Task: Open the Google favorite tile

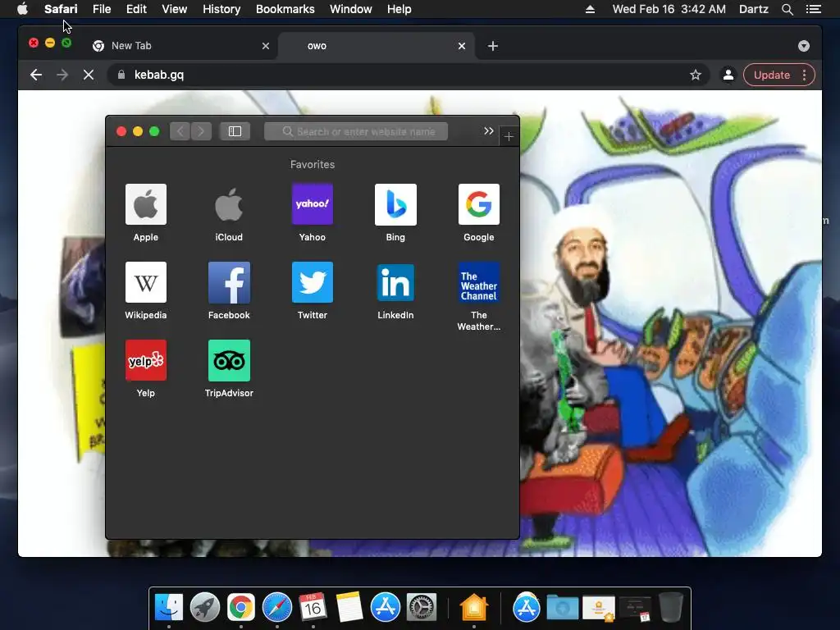Action: (x=479, y=204)
